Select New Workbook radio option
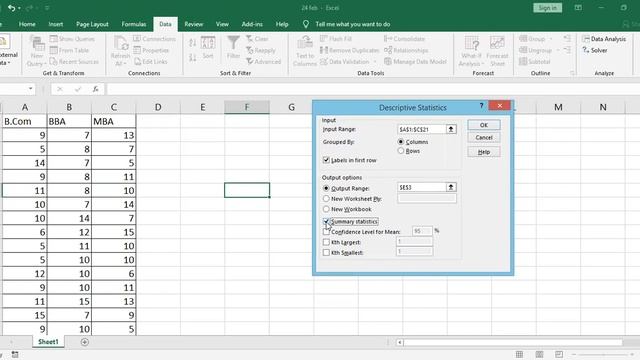Screen dimensions: 640x360 click(326, 209)
